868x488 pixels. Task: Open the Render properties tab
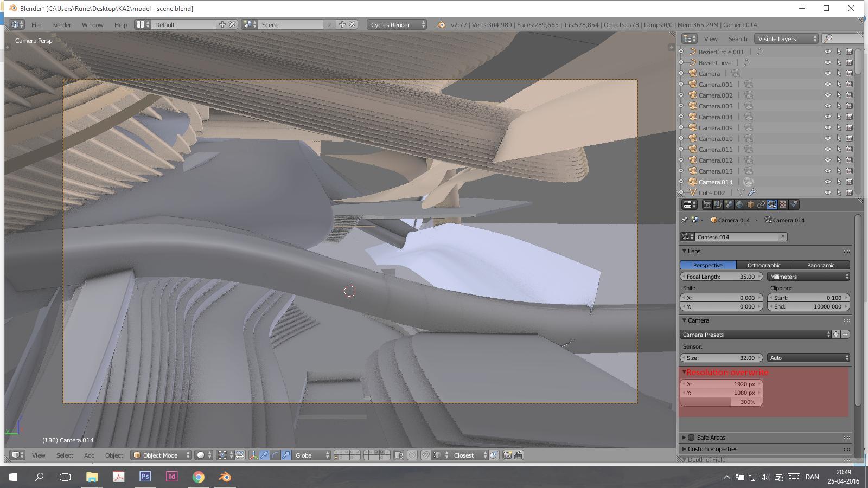(x=707, y=204)
